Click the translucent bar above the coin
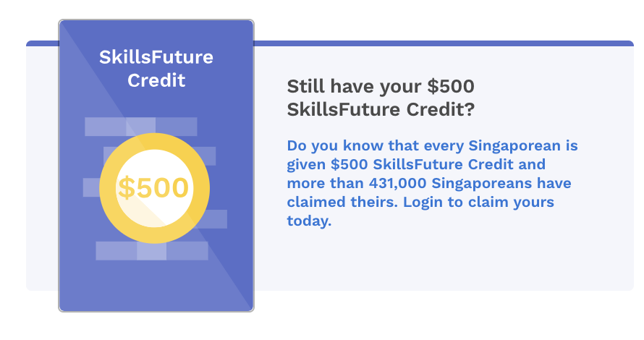The height and width of the screenshot is (340, 644). 141,127
